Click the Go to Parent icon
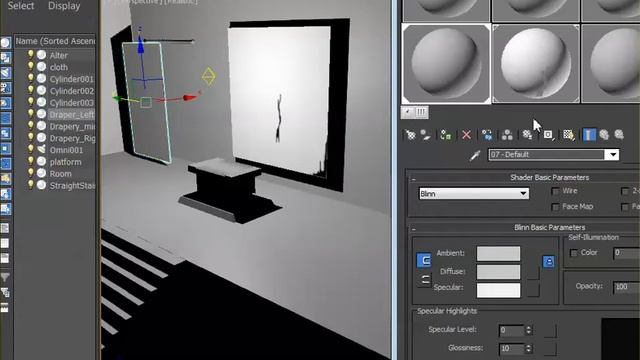The height and width of the screenshot is (360, 640). 604,135
